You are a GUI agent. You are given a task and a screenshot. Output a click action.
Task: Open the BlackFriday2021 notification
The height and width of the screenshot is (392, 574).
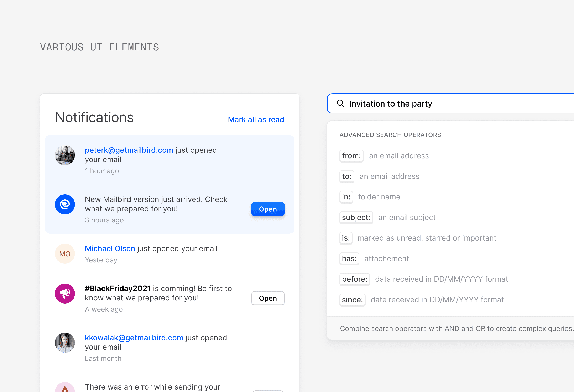[x=268, y=298]
